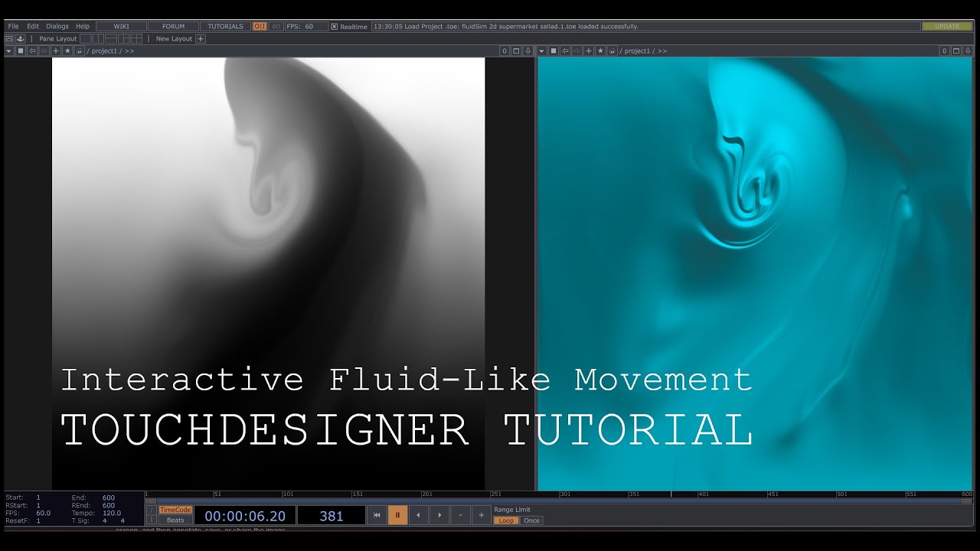Image resolution: width=980 pixels, height=551 pixels.
Task: Click the UPDATE button
Action: click(x=947, y=26)
